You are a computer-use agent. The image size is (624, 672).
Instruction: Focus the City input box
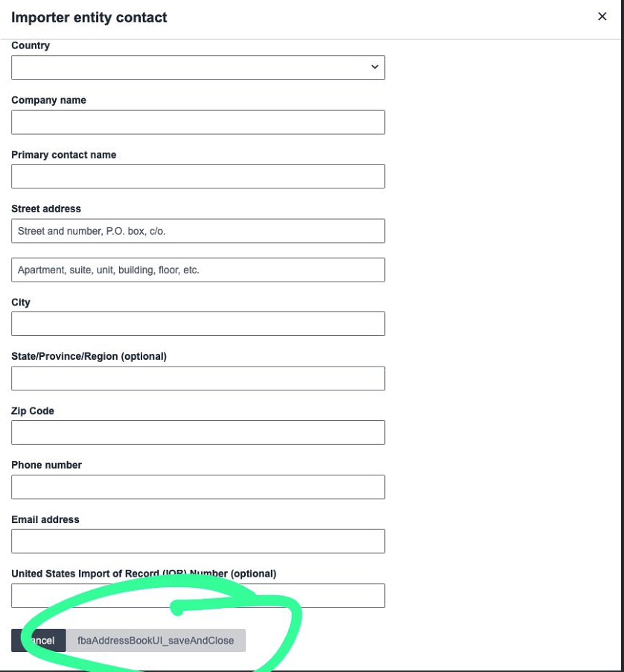[x=198, y=323]
